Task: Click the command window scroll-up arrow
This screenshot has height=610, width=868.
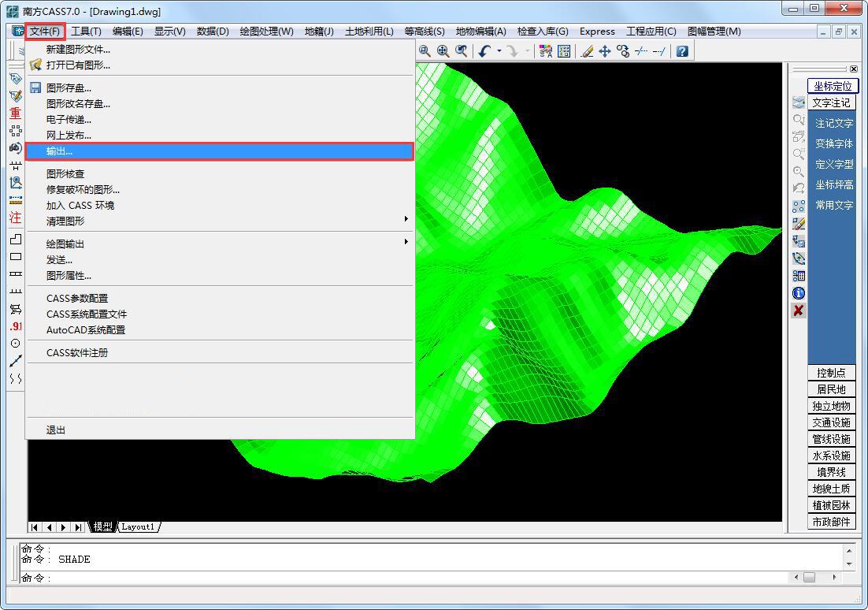Action: point(849,551)
